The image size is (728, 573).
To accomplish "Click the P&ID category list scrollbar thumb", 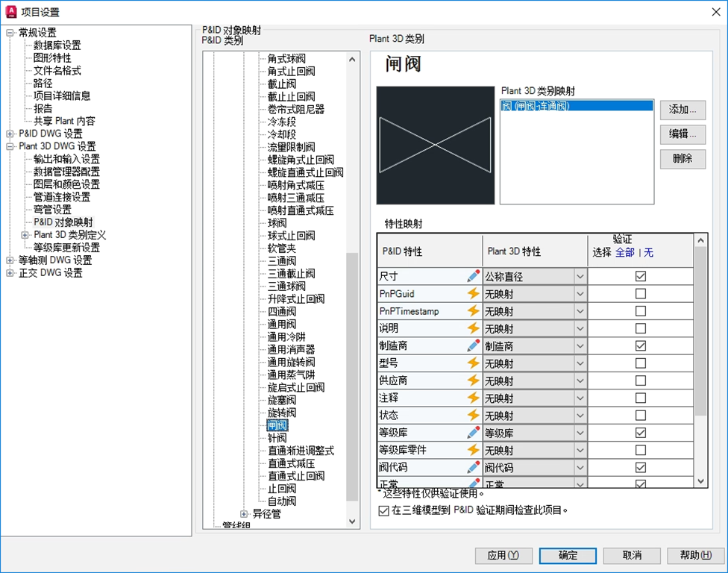I will [x=352, y=377].
